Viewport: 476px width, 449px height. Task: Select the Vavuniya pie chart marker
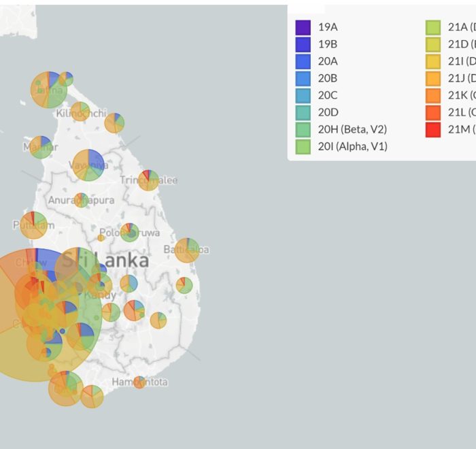coord(88,165)
